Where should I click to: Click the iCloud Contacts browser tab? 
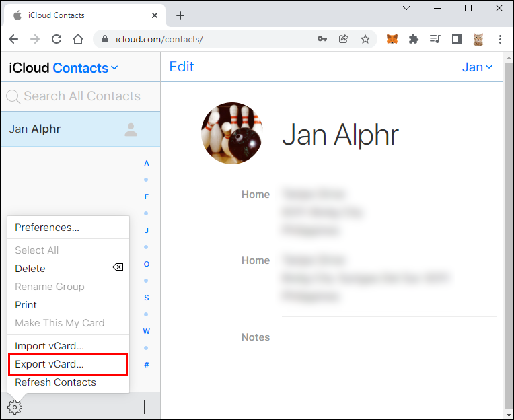pos(85,15)
